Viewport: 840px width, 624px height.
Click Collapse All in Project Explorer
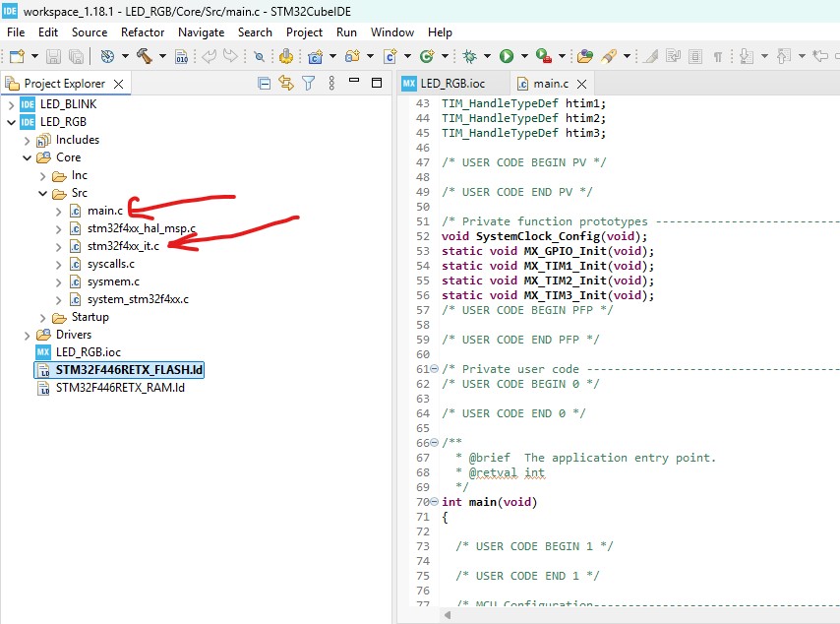pyautogui.click(x=265, y=83)
